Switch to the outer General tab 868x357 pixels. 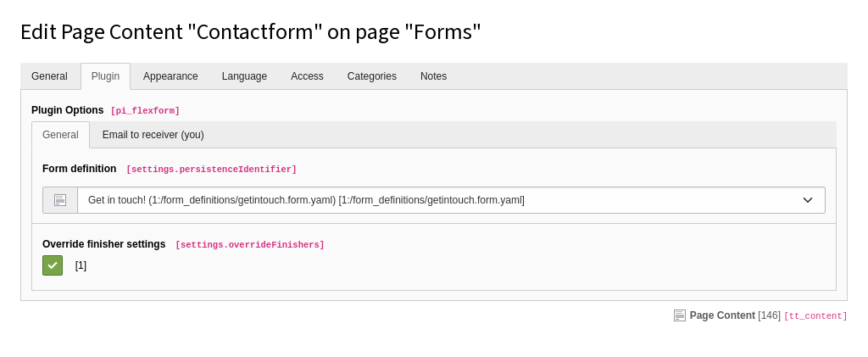(49, 76)
